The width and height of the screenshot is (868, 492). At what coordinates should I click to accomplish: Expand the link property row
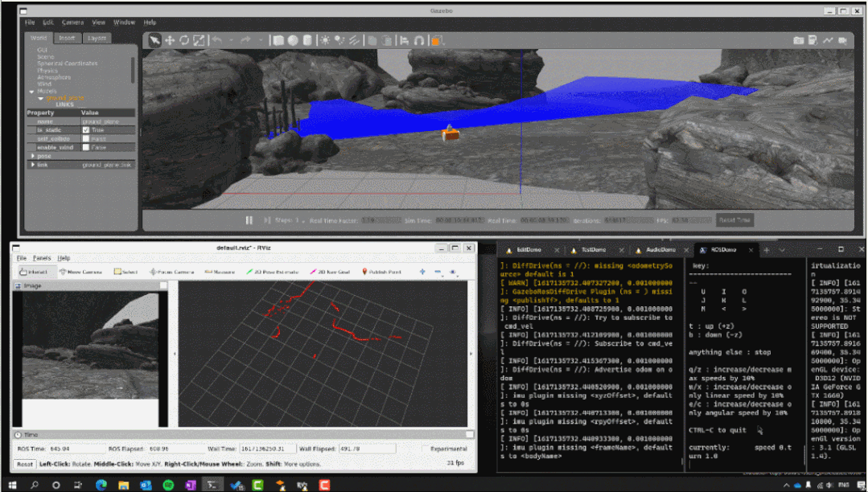click(32, 165)
